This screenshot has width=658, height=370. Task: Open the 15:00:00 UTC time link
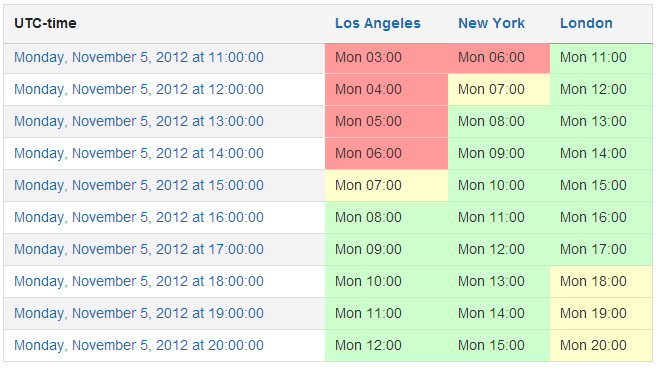[x=139, y=185]
